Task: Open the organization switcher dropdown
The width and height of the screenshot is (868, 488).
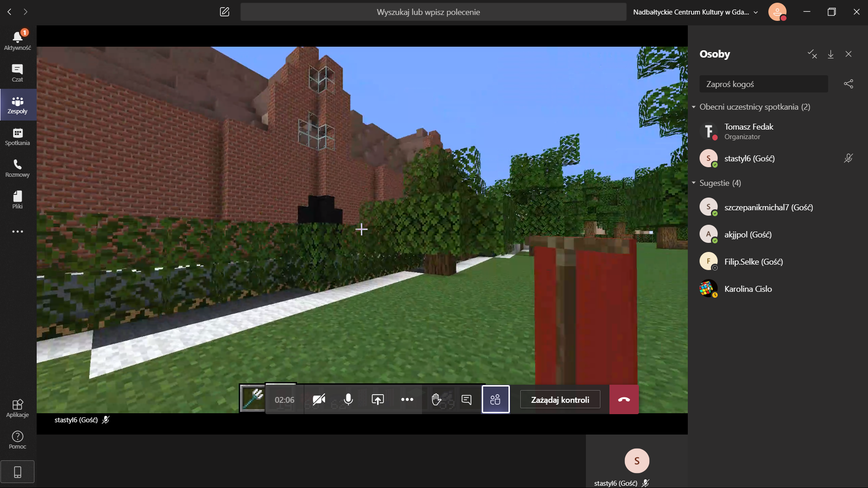Action: [695, 12]
